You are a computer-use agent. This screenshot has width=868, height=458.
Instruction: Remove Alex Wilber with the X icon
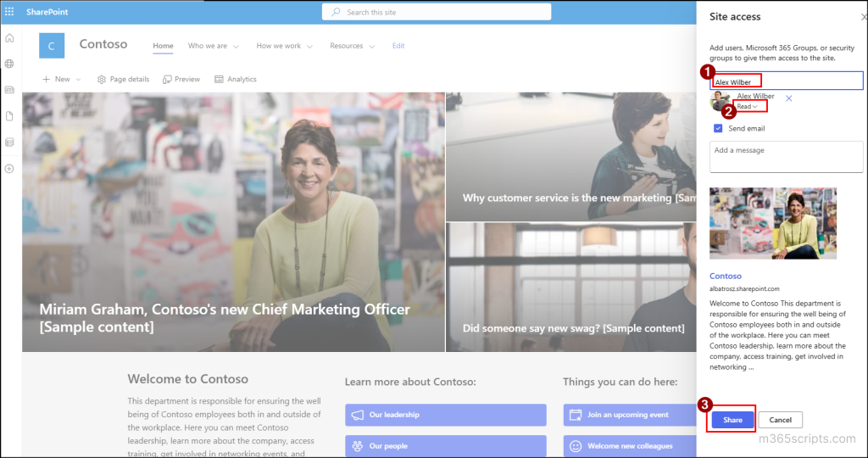[789, 98]
